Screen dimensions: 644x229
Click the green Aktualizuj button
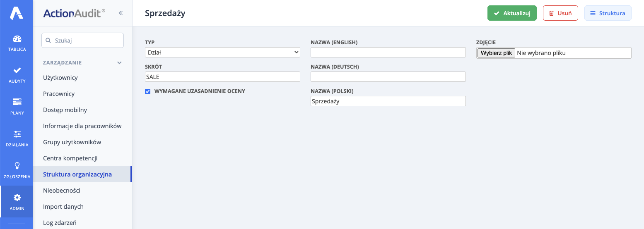click(512, 13)
